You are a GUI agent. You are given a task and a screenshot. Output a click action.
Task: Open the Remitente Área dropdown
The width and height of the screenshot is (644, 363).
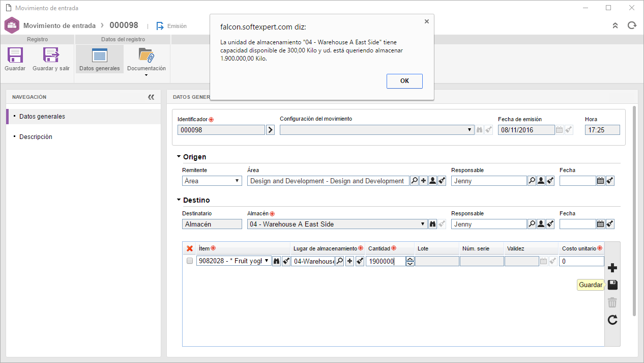point(212,181)
